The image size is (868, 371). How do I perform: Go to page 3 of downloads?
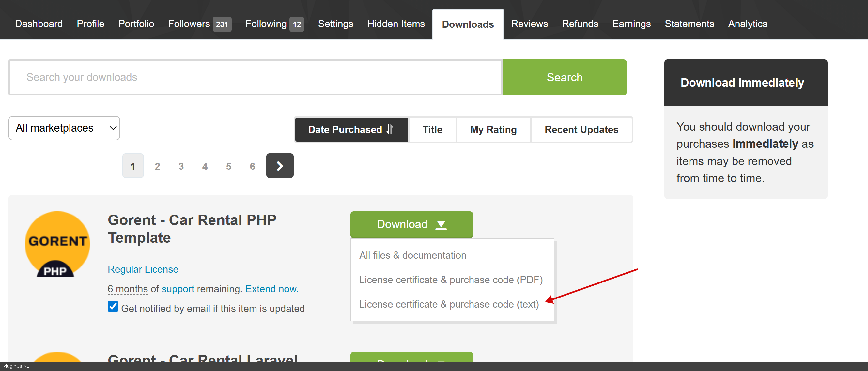pos(181,166)
